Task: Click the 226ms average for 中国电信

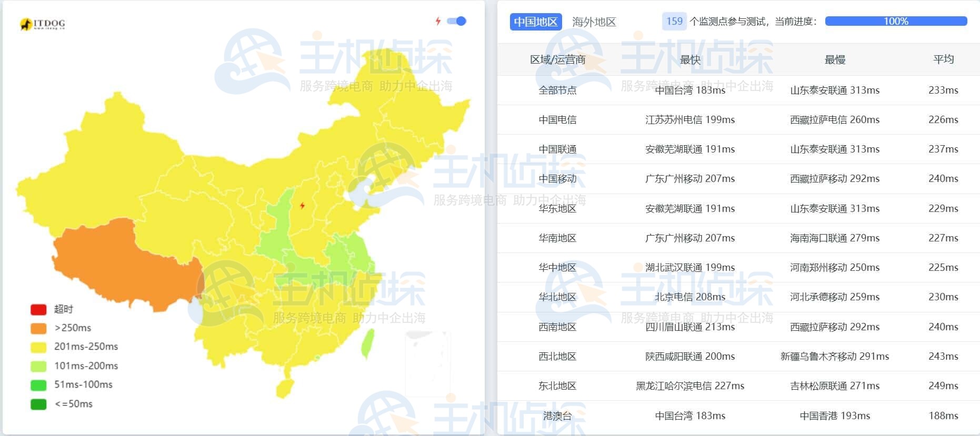Action: point(943,119)
